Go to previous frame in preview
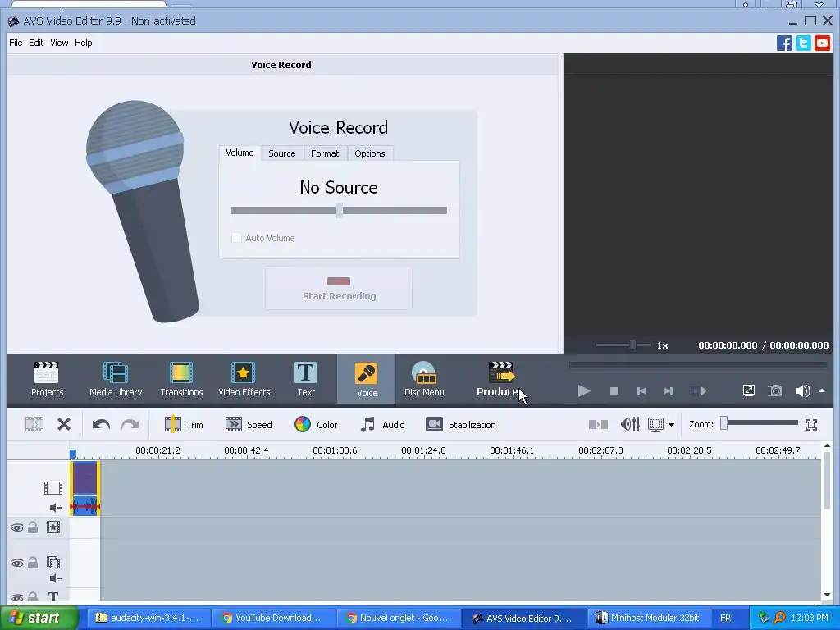840x630 pixels. coord(641,391)
